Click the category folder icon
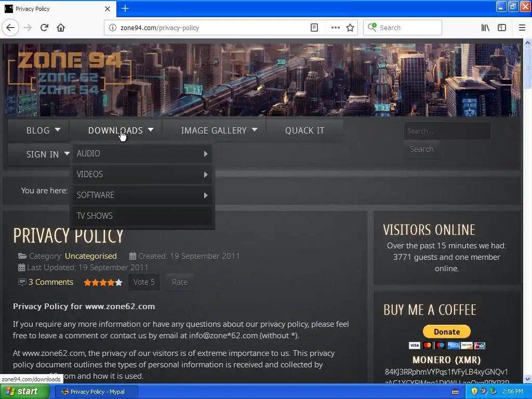Image resolution: width=532 pixels, height=399 pixels. click(22, 256)
